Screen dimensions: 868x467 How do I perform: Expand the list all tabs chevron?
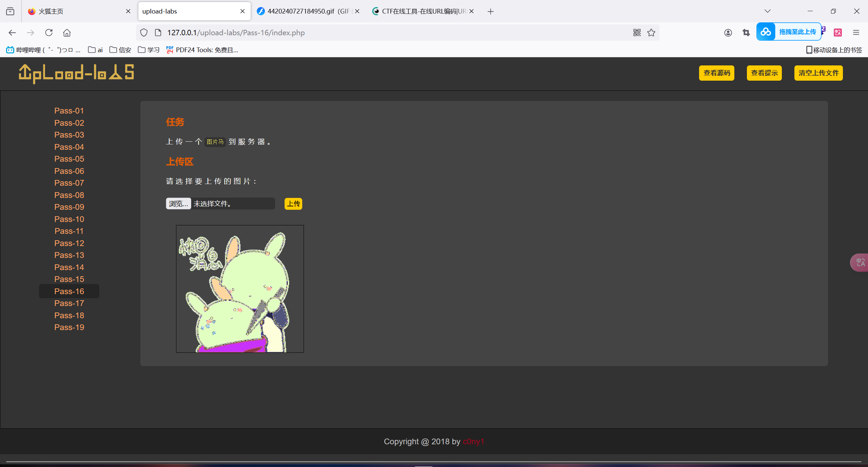tap(768, 11)
